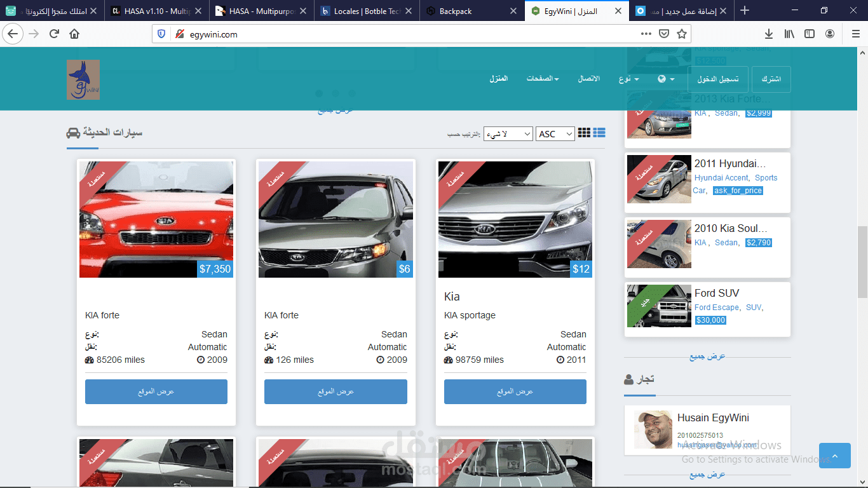Reload the egywini.com page
The width and height of the screenshot is (868, 488).
[x=54, y=34]
